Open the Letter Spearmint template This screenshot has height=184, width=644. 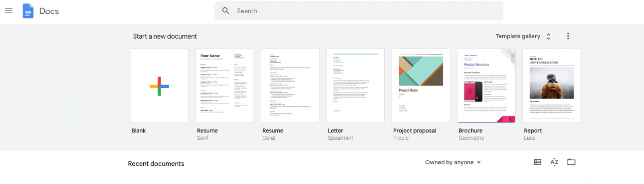(355, 86)
